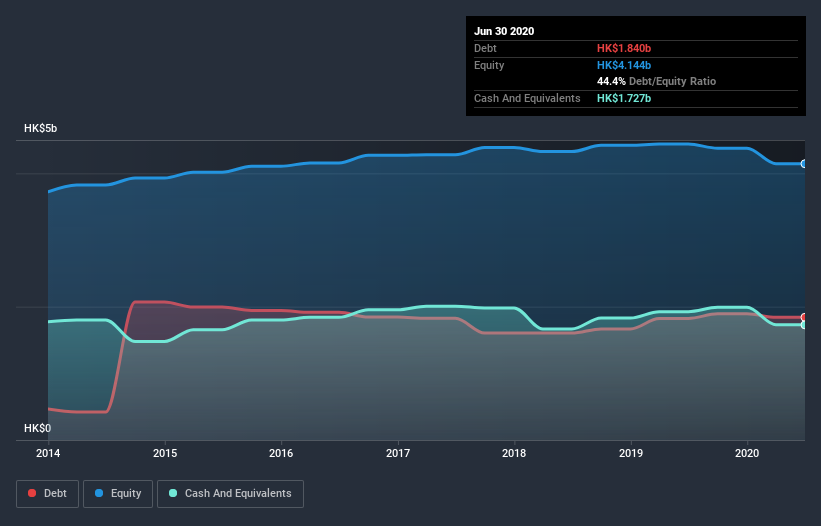Click the HK$5b y-axis label
Image resolution: width=821 pixels, height=526 pixels.
coord(40,129)
